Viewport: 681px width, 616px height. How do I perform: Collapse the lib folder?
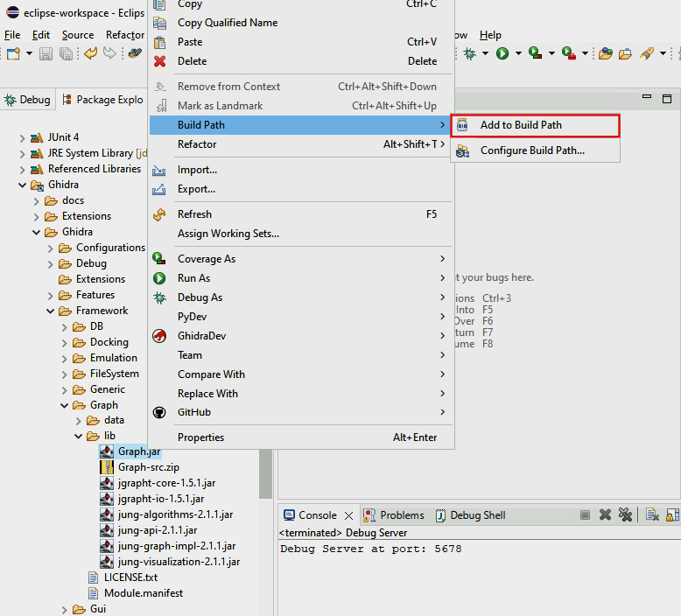(78, 437)
